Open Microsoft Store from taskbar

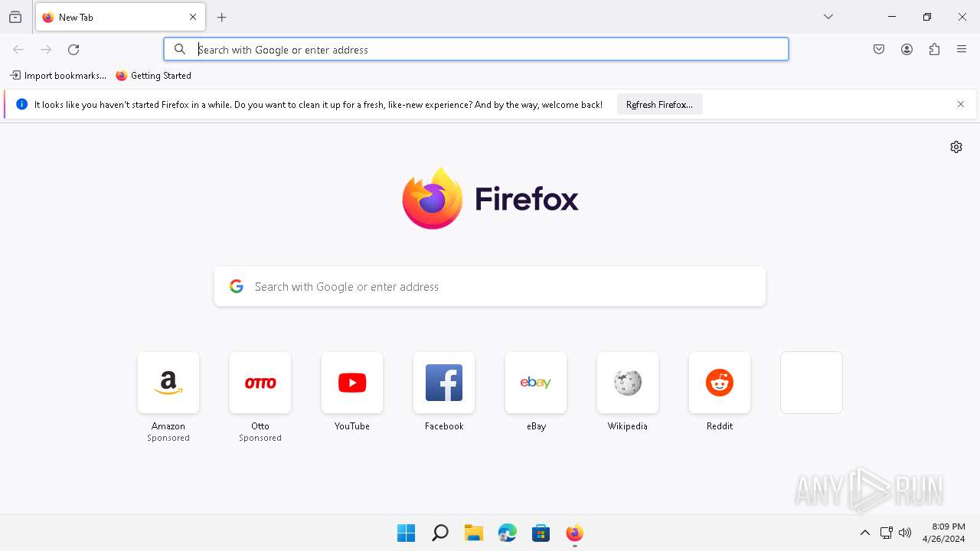point(541,533)
